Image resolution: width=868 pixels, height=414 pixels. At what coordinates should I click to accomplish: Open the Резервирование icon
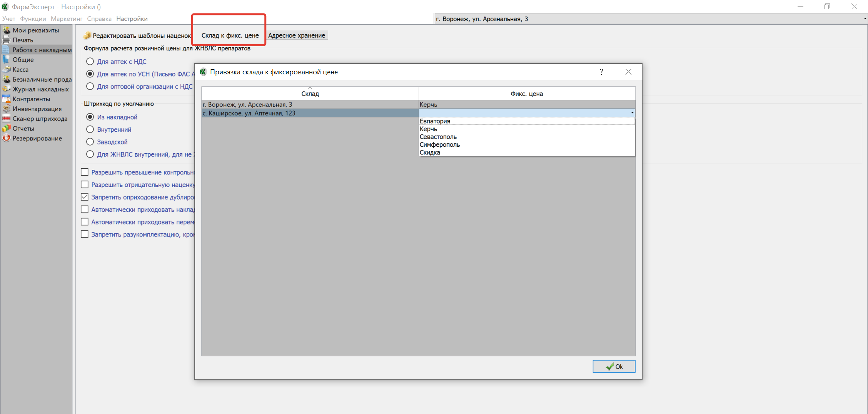pos(7,138)
